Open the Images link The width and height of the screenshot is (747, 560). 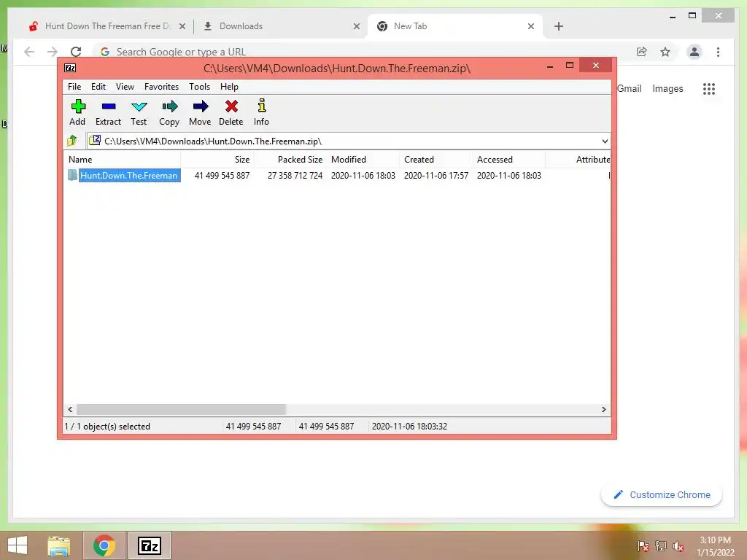coord(667,88)
